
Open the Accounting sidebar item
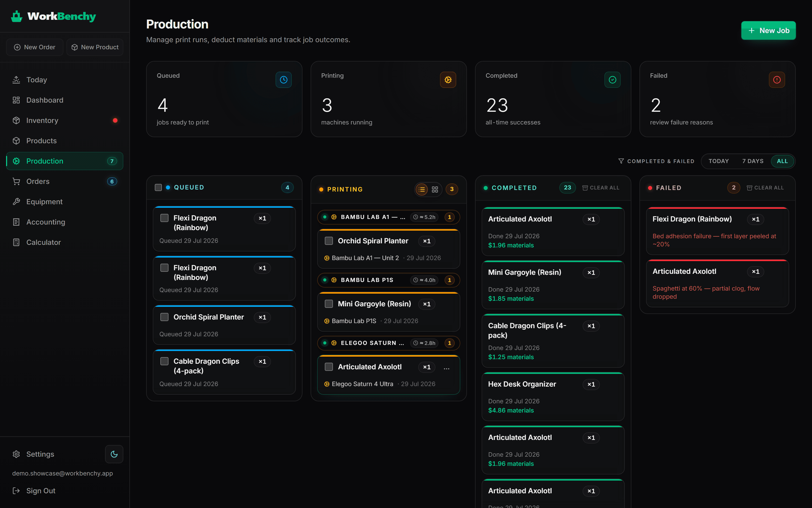(x=64, y=222)
